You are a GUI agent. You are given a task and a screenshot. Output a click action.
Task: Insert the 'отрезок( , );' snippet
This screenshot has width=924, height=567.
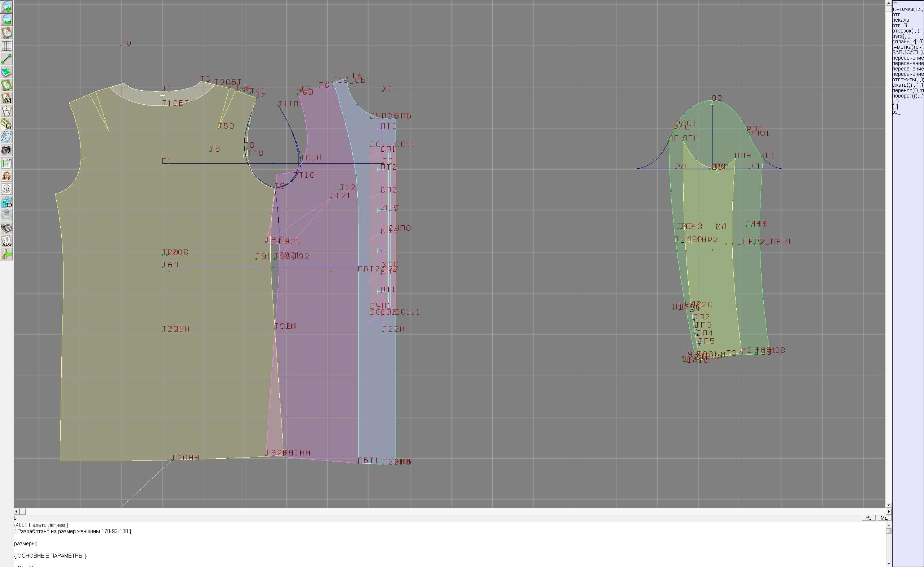tap(906, 31)
